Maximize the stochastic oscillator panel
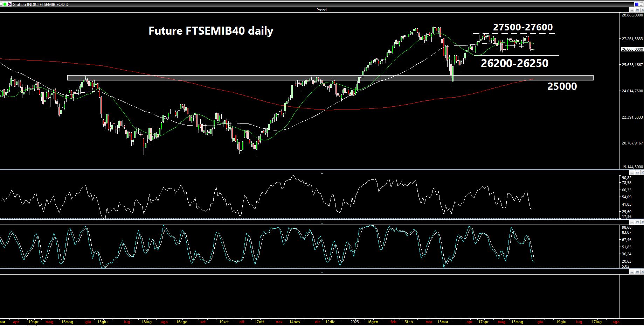The height and width of the screenshot is (326, 644). pos(637,222)
